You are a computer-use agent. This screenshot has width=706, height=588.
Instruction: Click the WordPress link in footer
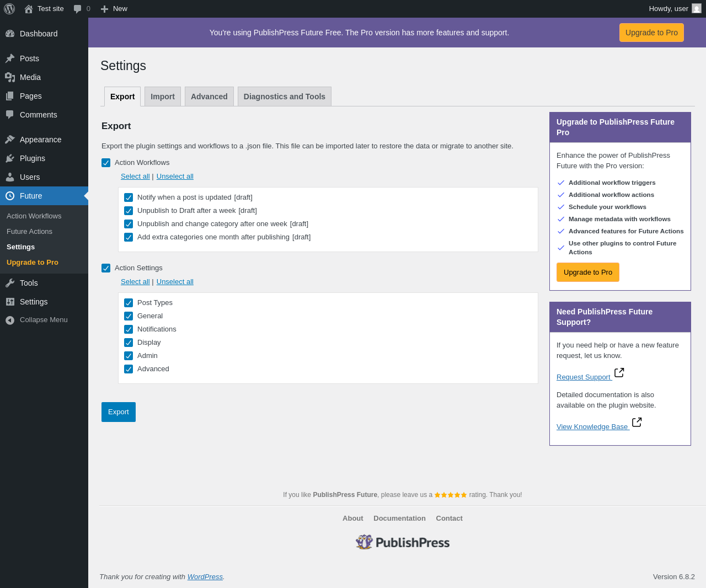pyautogui.click(x=205, y=577)
